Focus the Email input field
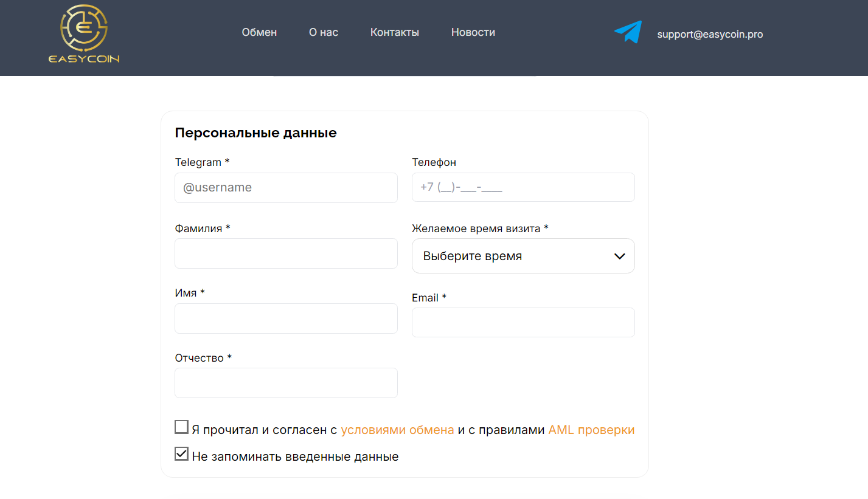 coord(523,322)
